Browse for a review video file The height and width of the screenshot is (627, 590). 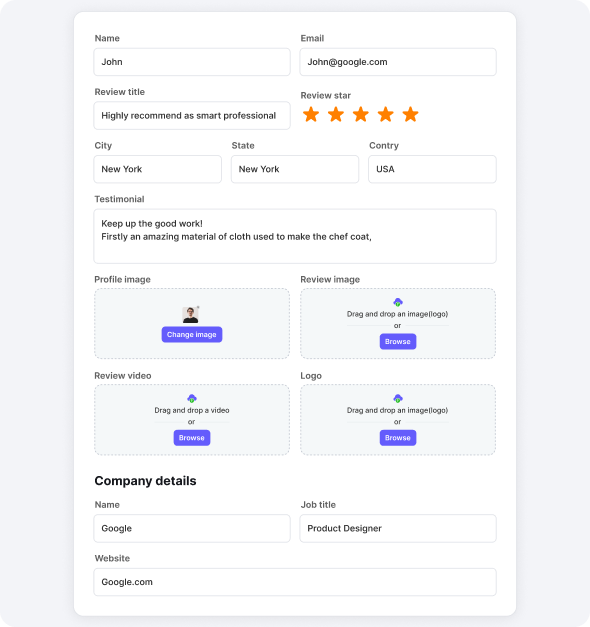point(192,438)
